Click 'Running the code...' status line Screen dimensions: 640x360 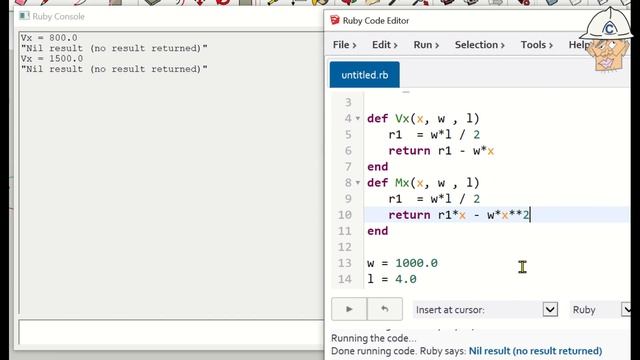click(373, 338)
